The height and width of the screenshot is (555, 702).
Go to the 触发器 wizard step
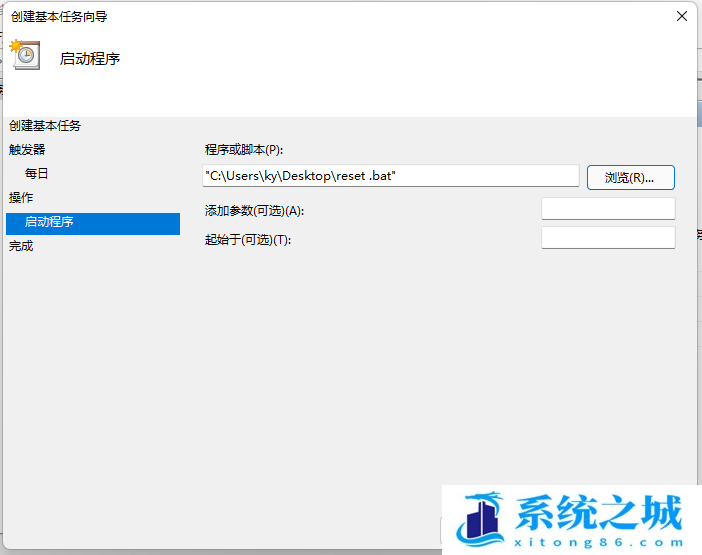[27, 149]
